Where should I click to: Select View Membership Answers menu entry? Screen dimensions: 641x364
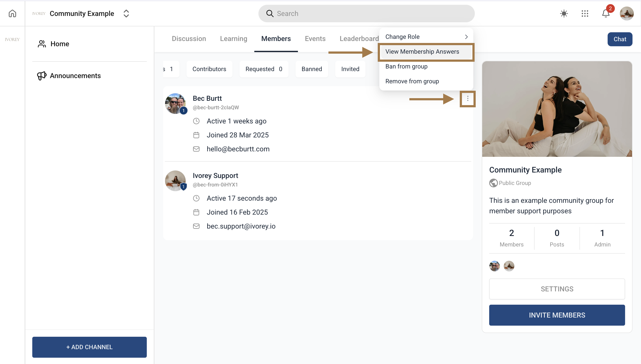tap(422, 52)
